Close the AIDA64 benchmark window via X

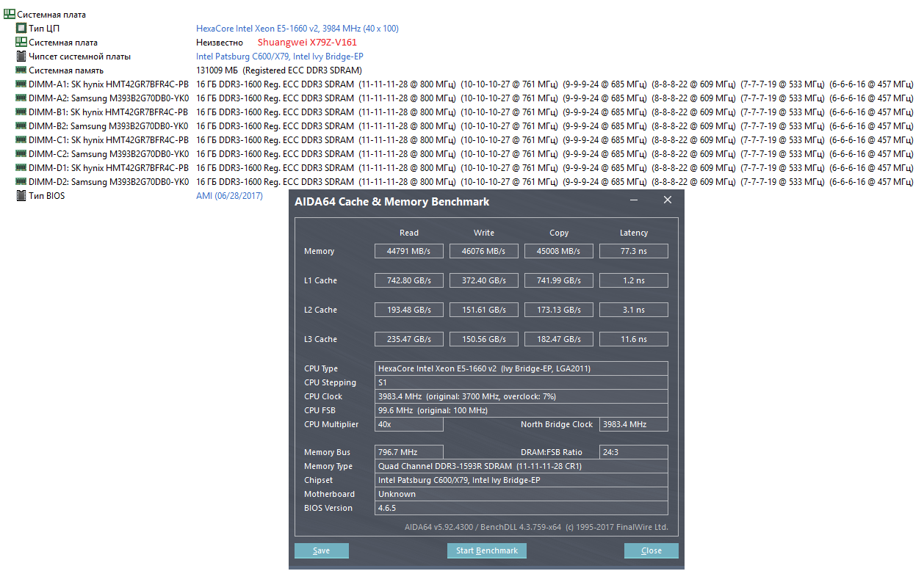tap(668, 200)
